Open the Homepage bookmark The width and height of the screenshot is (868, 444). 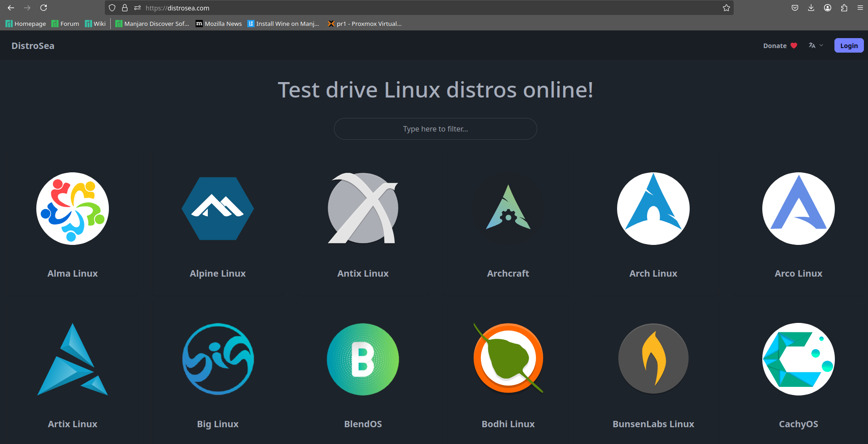click(x=26, y=24)
